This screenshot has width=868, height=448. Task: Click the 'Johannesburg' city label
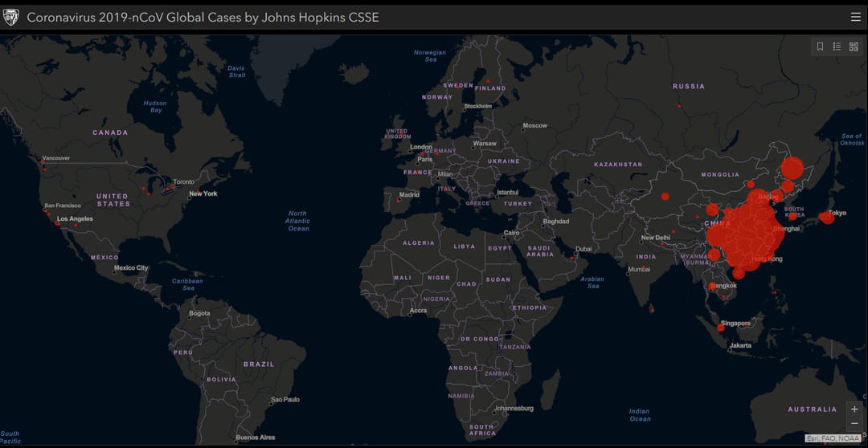(515, 408)
